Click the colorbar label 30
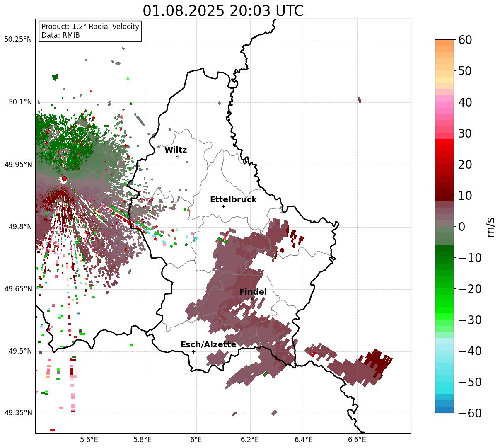Viewport: 500px width, 448px height. [464, 133]
